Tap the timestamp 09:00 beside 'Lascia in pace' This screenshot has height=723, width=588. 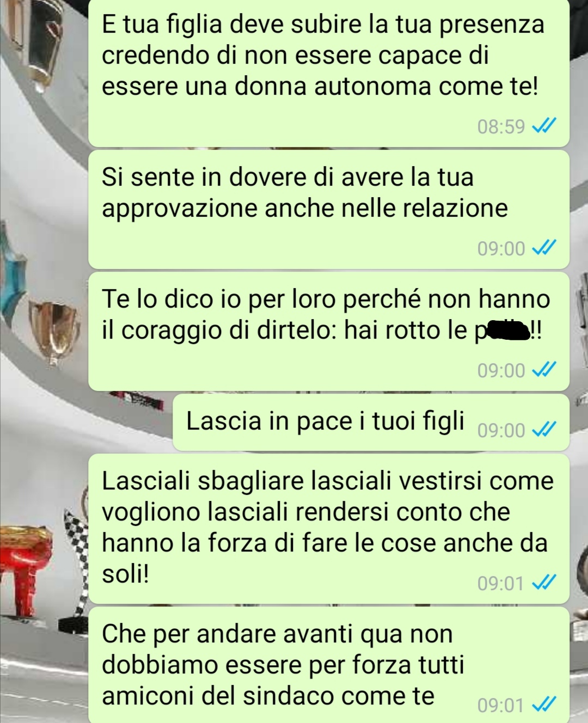pyautogui.click(x=501, y=430)
